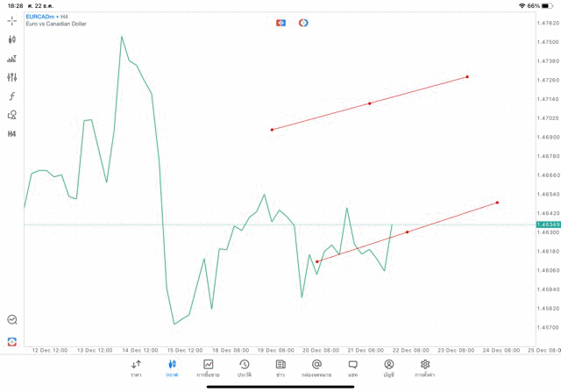Open chart settings sliders icon
This screenshot has height=392, width=561.
12,77
